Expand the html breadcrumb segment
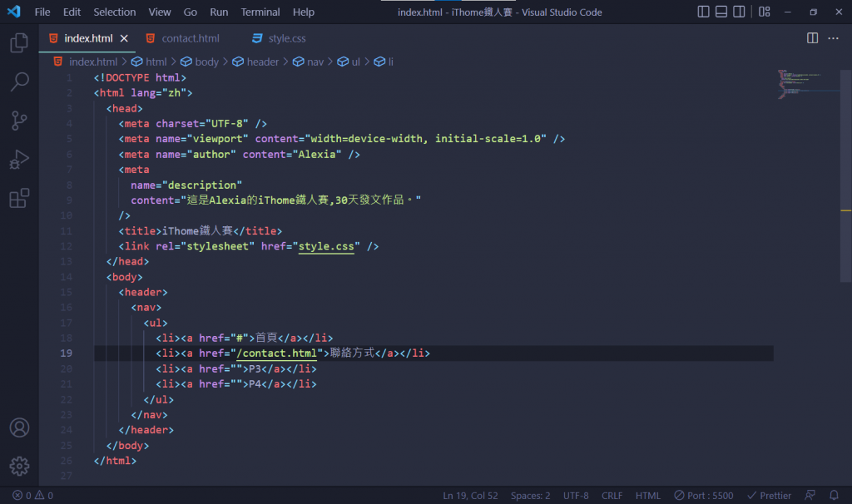 tap(156, 62)
